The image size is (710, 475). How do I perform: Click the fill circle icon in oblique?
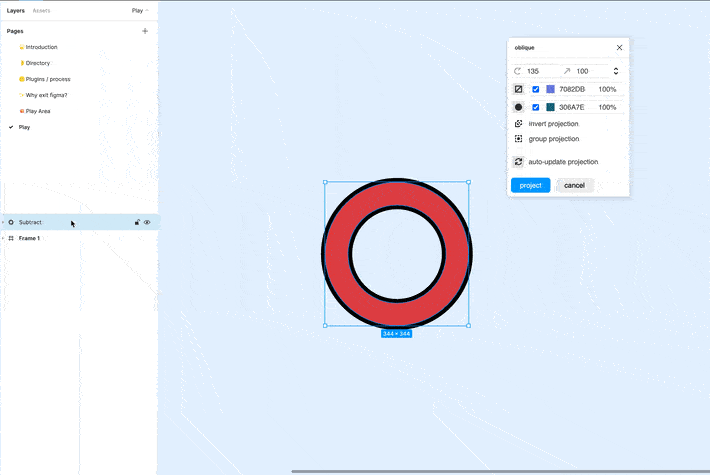click(518, 107)
